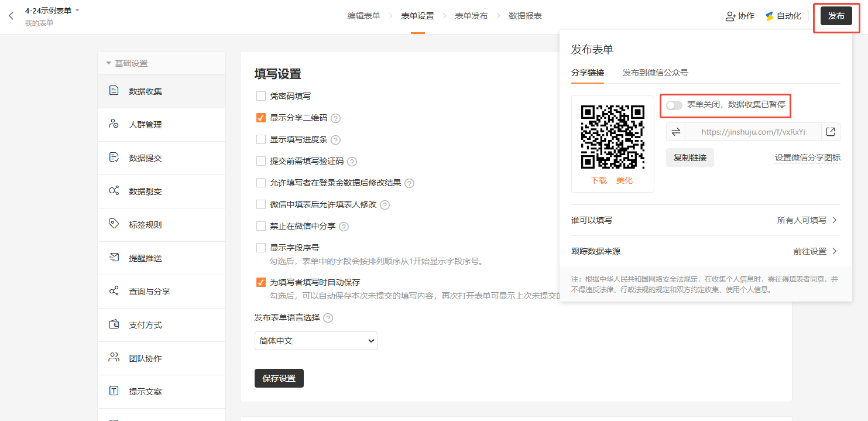Expand 谁可以填写 所有人可填写 option
This screenshot has width=868, height=421.
[705, 220]
